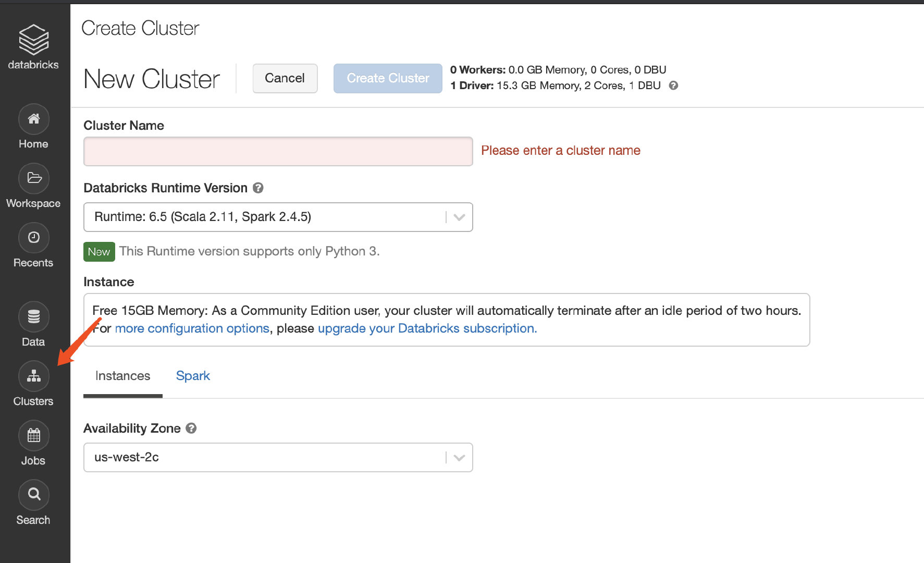
Task: Click the Databricks logo icon
Action: pyautogui.click(x=34, y=39)
